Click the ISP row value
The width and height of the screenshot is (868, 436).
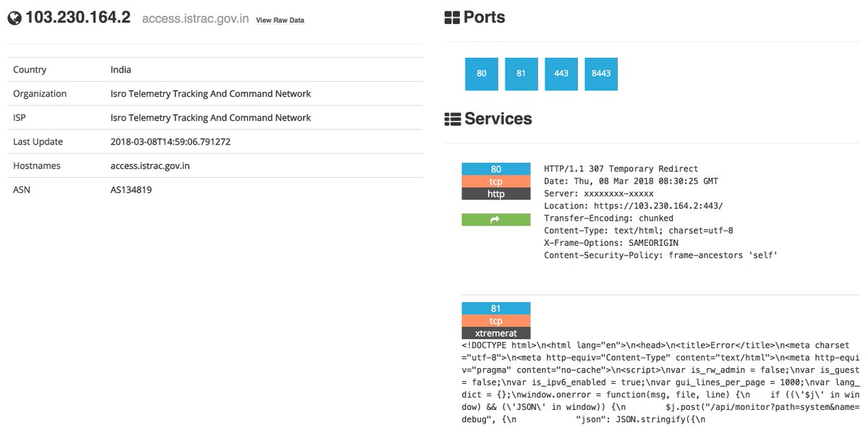pos(210,118)
